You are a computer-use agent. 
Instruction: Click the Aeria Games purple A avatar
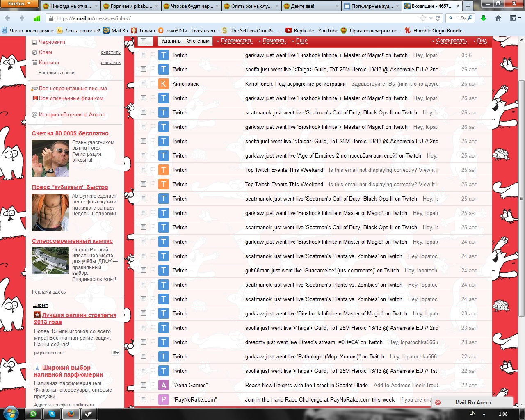(x=164, y=385)
